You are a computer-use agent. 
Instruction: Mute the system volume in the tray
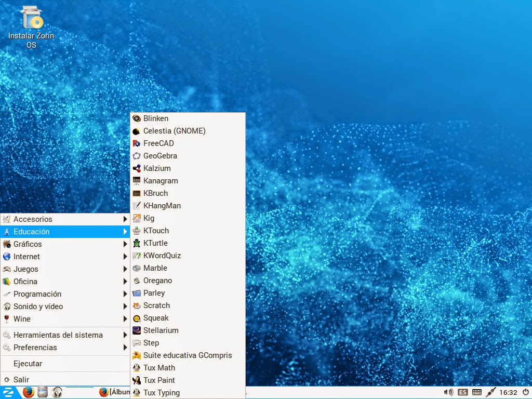coord(448,392)
